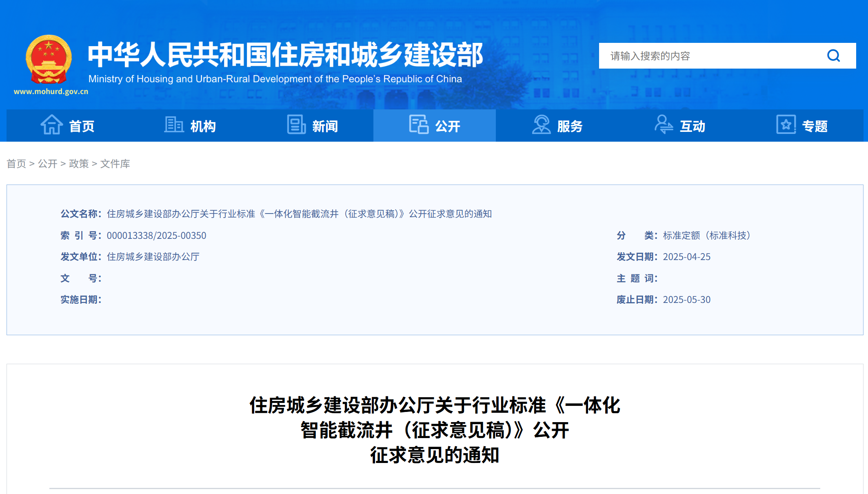Open the 服务 navigation tab
The height and width of the screenshot is (494, 868).
557,125
